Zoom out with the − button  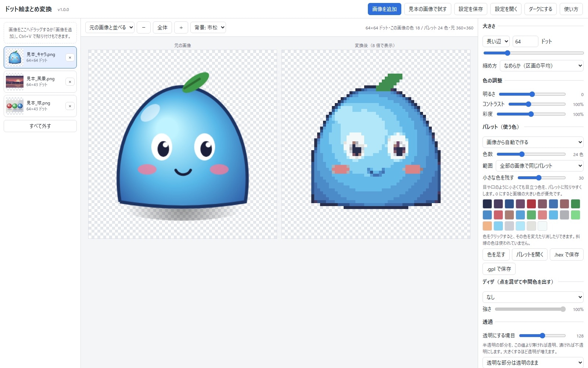tap(144, 28)
